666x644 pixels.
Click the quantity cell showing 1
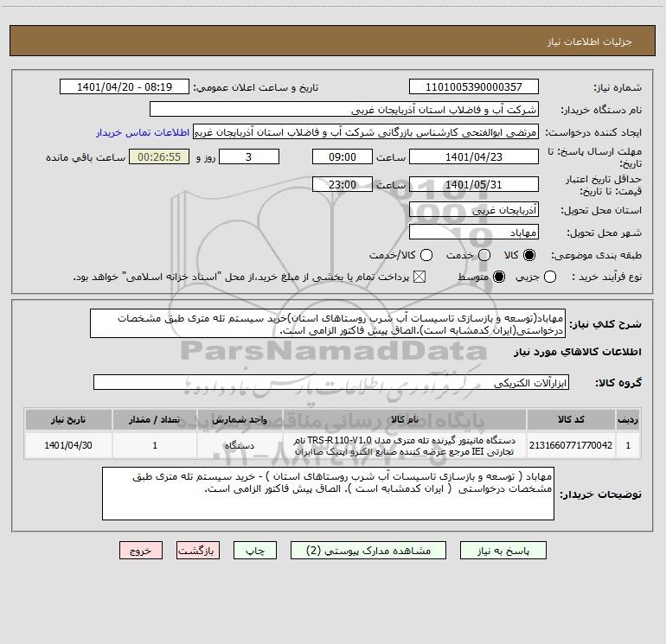tap(155, 445)
